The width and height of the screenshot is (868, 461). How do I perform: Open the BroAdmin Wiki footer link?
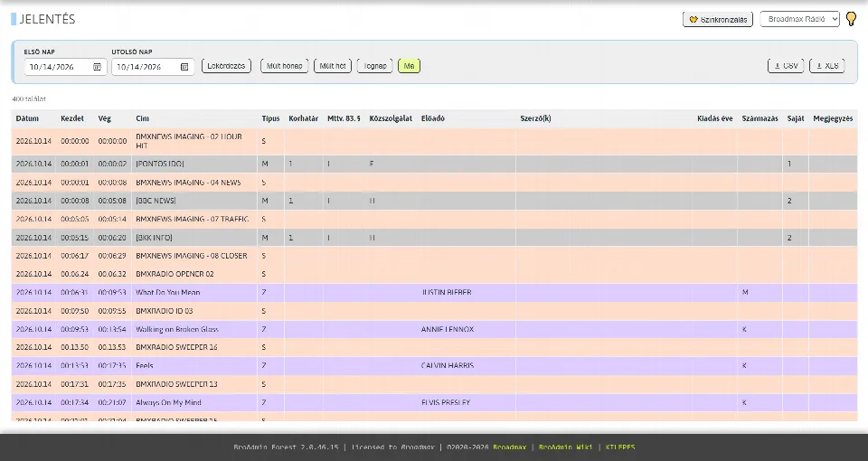click(565, 447)
